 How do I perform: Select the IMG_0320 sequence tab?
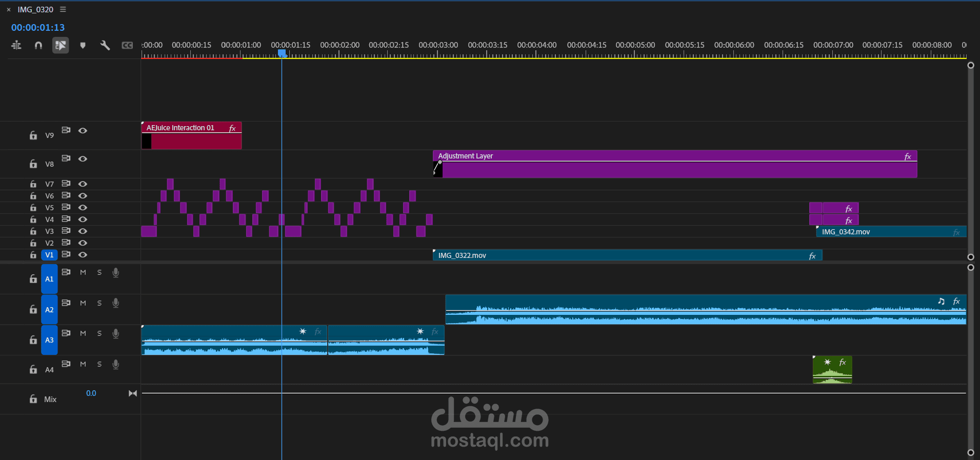[35, 9]
